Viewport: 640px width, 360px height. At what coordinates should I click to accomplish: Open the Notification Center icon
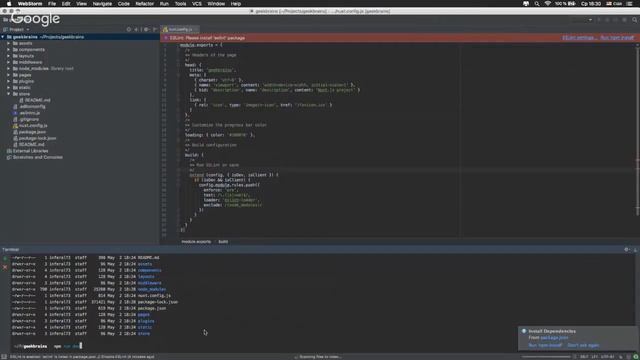630,4
